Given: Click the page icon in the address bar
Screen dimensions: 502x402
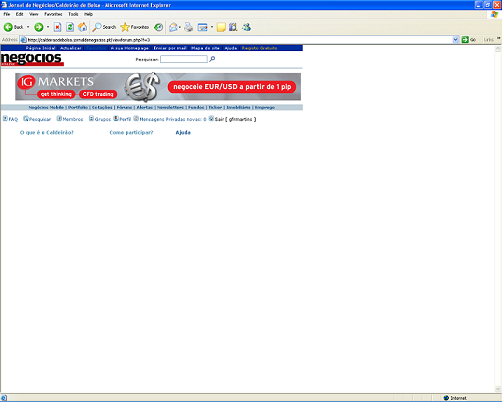Looking at the screenshot, I should [24, 40].
